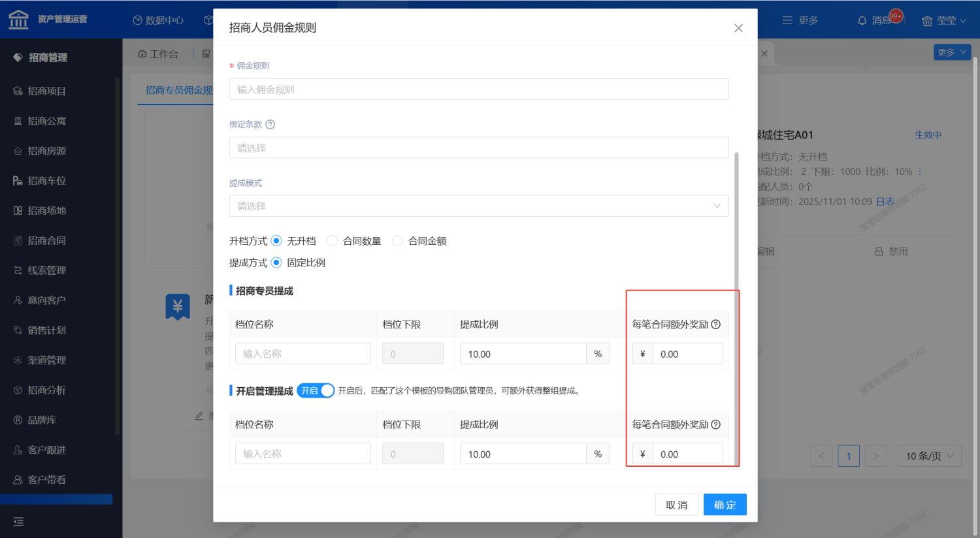Select 合同数量 radio option
The height and width of the screenshot is (538, 980).
[x=332, y=241]
